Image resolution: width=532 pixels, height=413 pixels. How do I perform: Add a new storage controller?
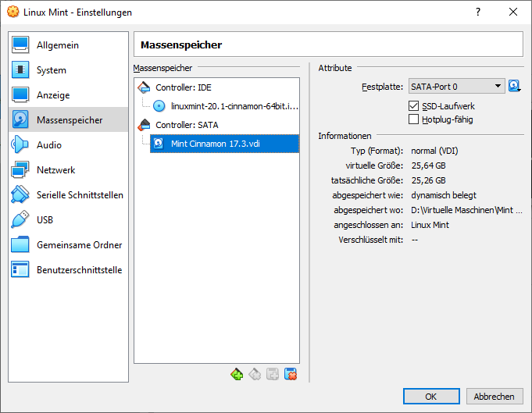pyautogui.click(x=237, y=374)
